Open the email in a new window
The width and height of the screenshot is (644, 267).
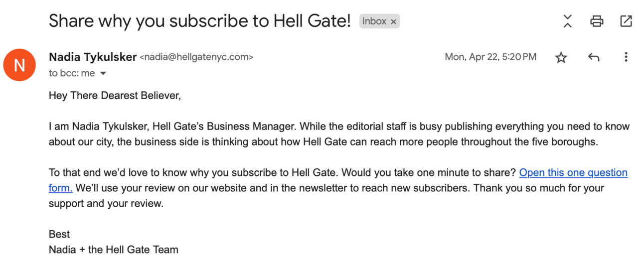tap(626, 21)
